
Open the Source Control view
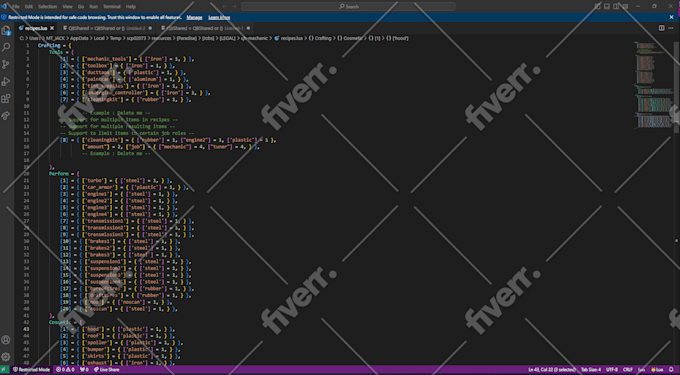point(6,65)
